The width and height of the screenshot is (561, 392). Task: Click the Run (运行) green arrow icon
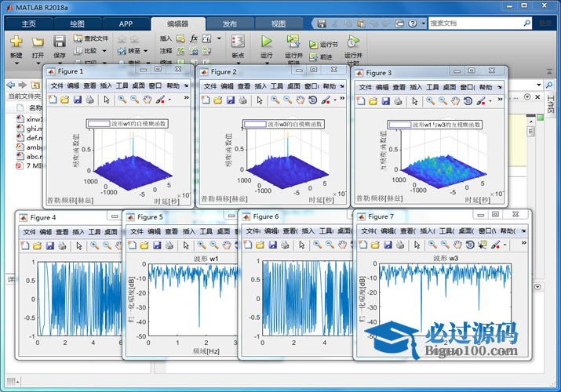[x=267, y=41]
